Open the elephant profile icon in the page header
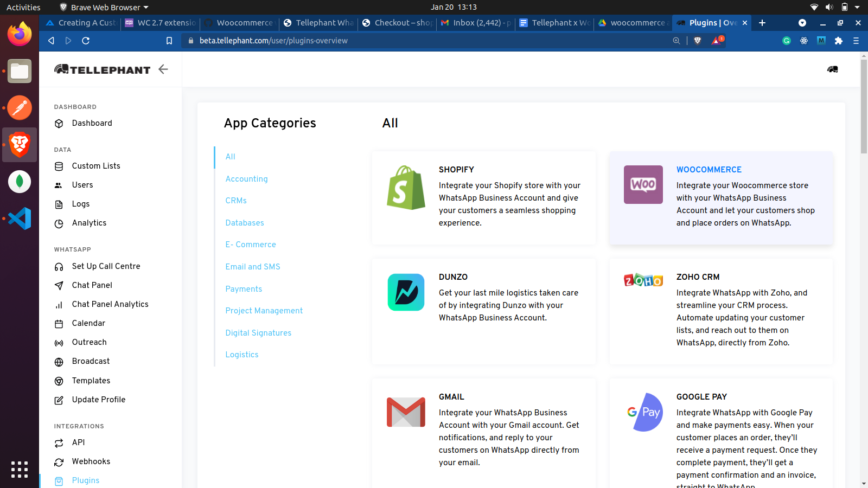This screenshot has height=488, width=868. [x=832, y=69]
